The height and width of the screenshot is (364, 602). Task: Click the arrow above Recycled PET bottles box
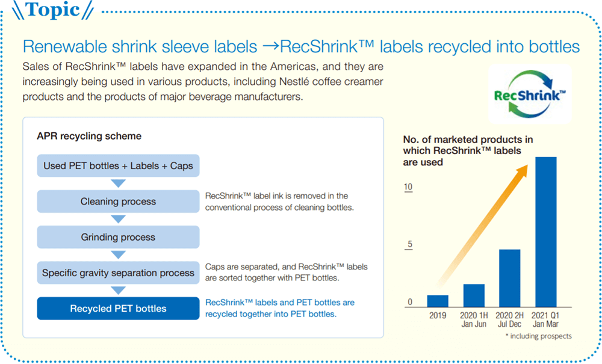(x=118, y=291)
